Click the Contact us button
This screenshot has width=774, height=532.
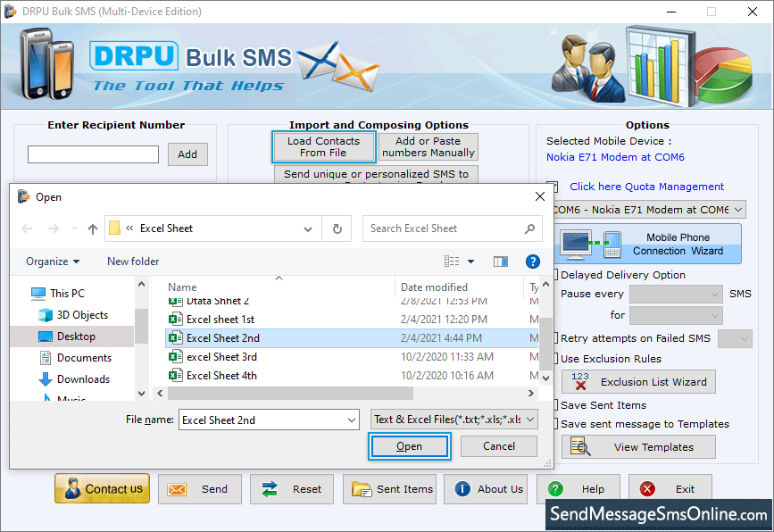tap(102, 488)
